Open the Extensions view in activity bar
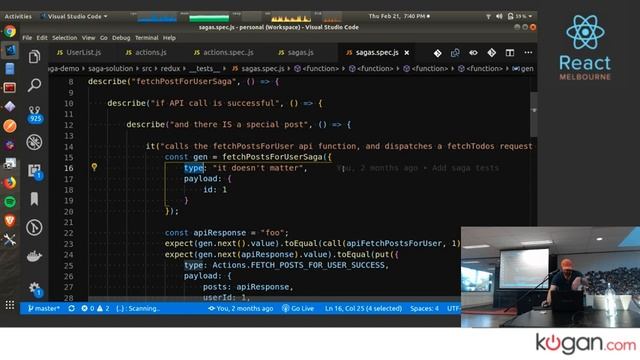The height and width of the screenshot is (360, 640). tap(35, 171)
